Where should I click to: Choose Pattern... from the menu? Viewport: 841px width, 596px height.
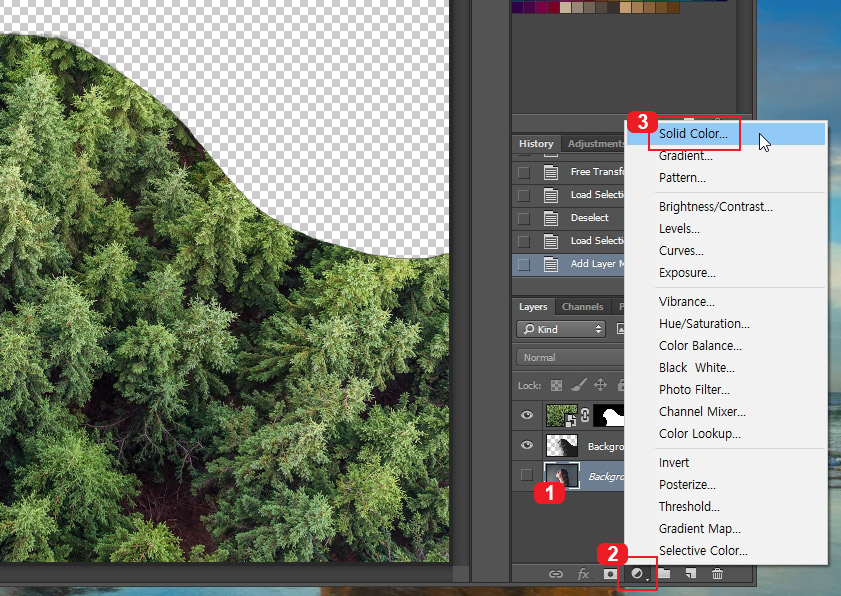726,178
